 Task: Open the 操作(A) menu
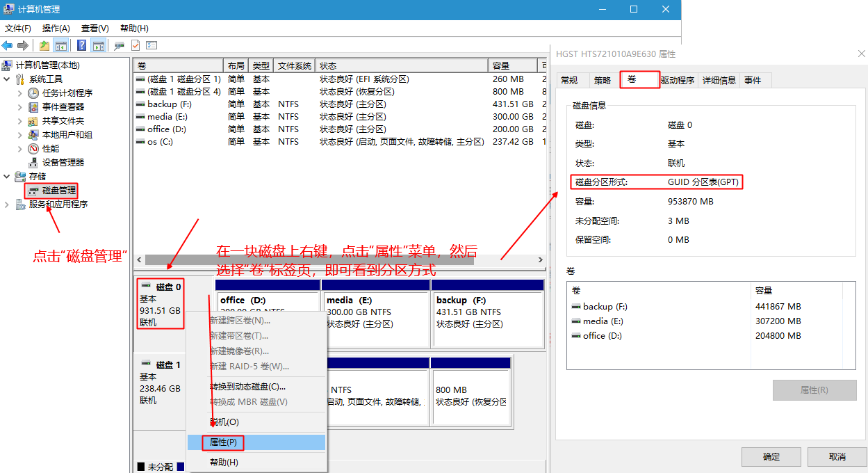click(x=56, y=29)
